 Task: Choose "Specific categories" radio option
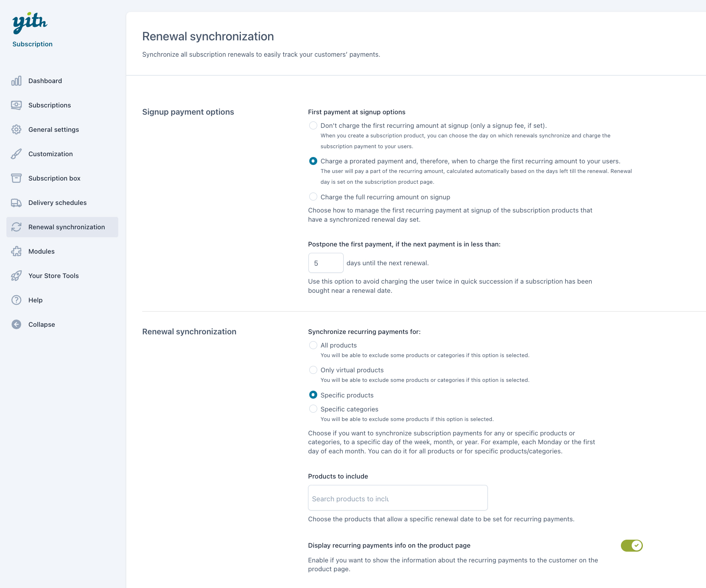(313, 409)
